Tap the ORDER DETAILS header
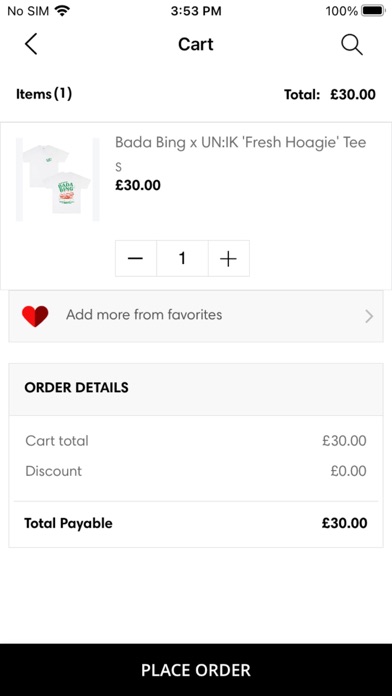 pyautogui.click(x=76, y=388)
